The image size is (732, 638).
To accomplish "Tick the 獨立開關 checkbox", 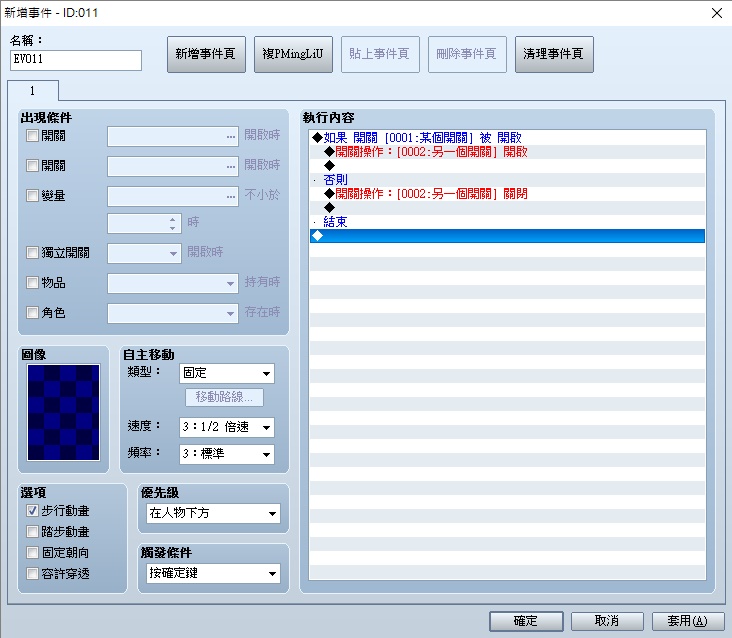I will (x=32, y=253).
